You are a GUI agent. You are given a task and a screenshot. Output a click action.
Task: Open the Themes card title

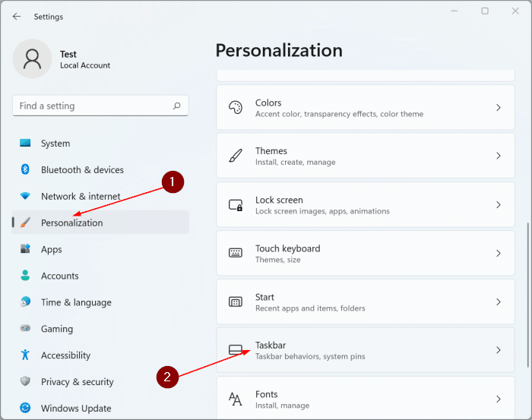[271, 150]
